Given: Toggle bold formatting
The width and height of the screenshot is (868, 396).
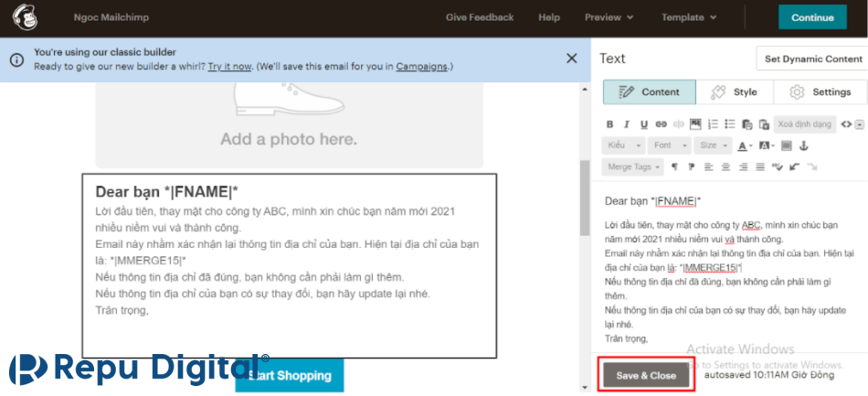Looking at the screenshot, I should (609, 124).
